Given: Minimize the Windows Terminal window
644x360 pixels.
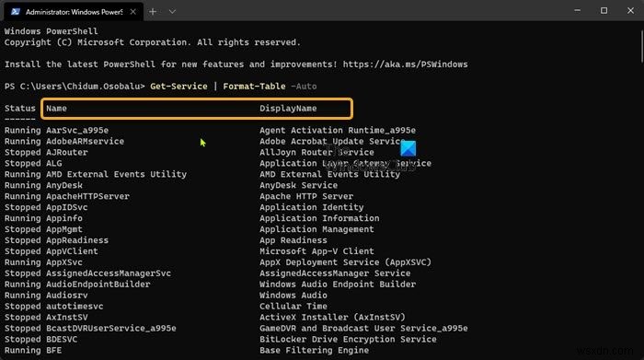Looking at the screenshot, I should (x=577, y=11).
